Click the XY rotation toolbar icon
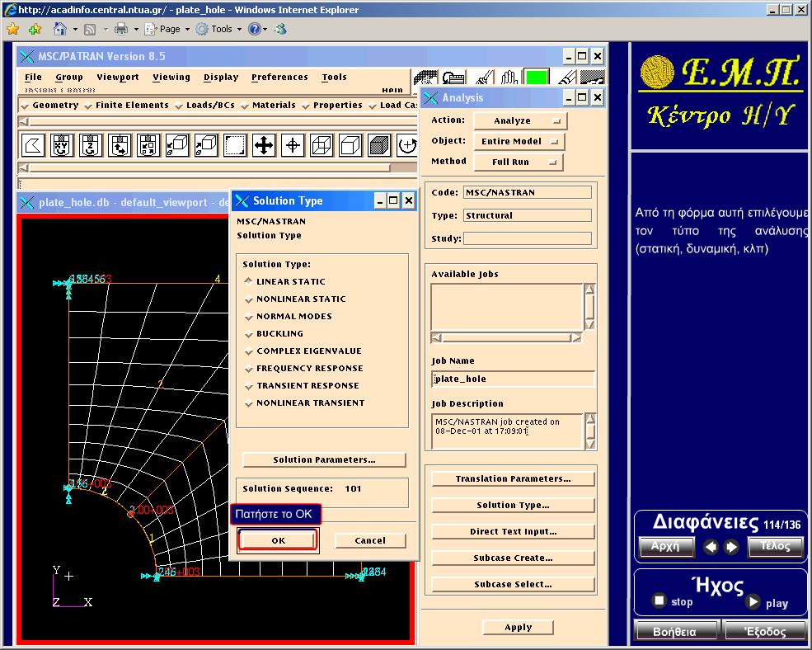Image resolution: width=812 pixels, height=650 pixels. pos(62,146)
